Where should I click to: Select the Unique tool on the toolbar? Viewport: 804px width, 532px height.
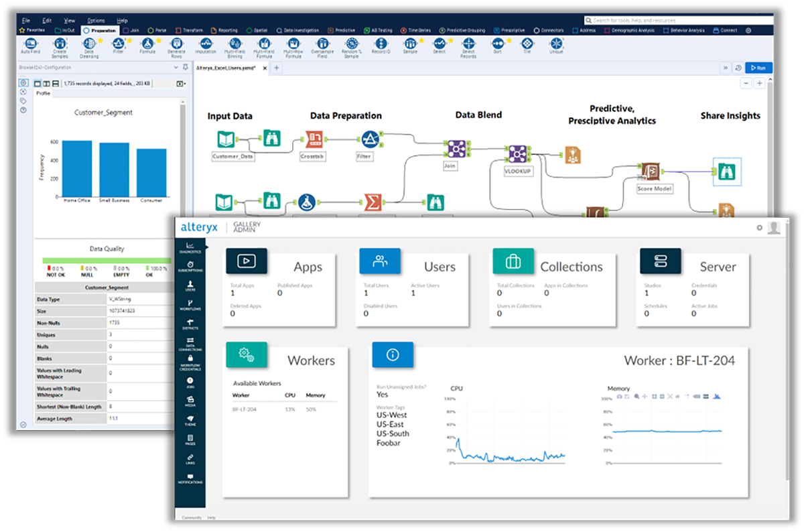[x=555, y=45]
